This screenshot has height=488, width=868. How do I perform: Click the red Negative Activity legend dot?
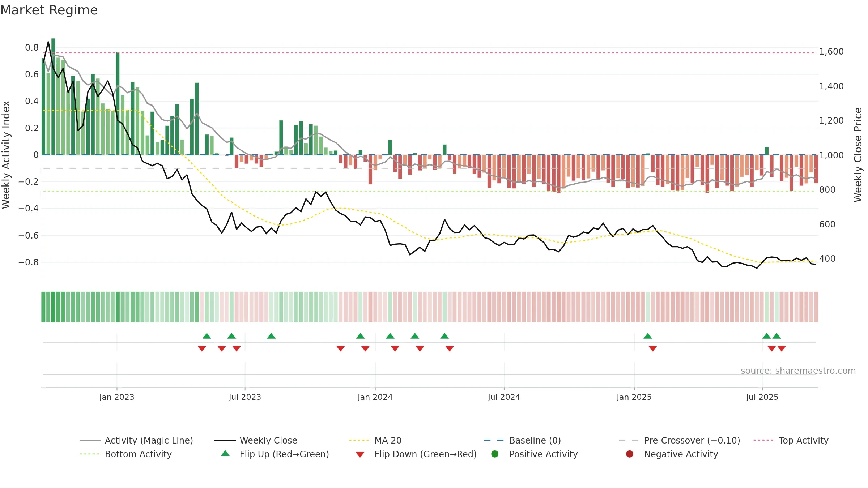tap(630, 454)
